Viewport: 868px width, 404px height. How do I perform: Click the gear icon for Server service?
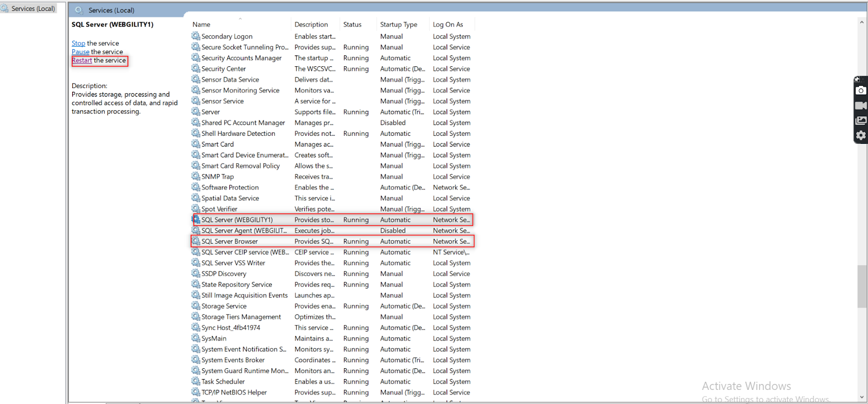[196, 111]
